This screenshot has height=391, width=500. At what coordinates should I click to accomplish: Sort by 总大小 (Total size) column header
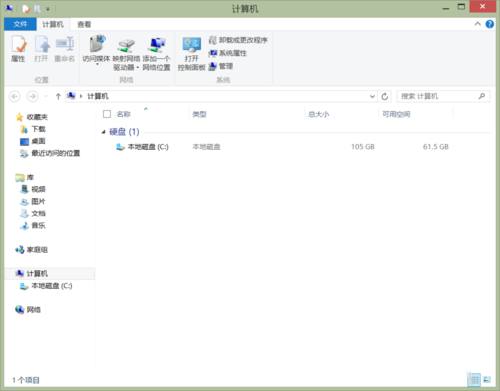pos(319,114)
